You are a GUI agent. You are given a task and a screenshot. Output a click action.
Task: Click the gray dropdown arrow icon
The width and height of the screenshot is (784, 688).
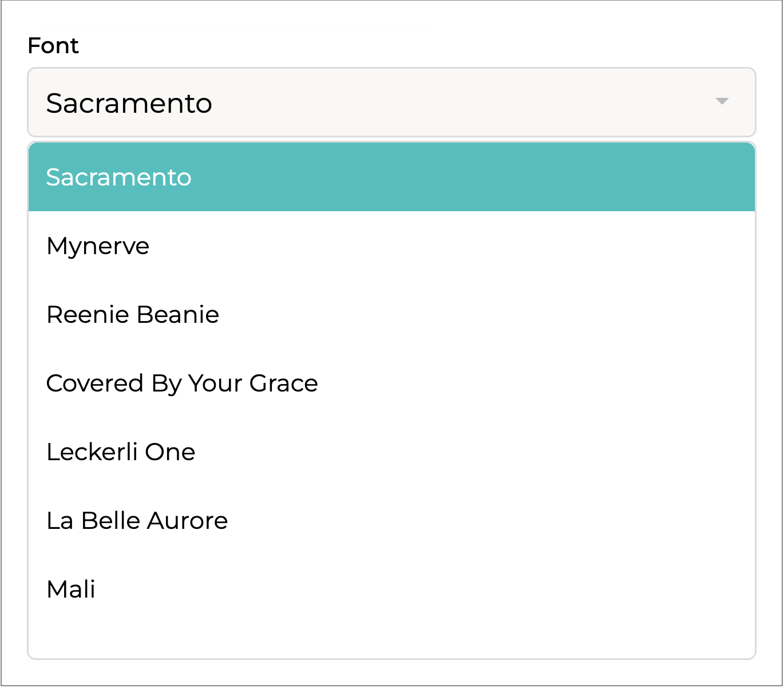tap(722, 101)
